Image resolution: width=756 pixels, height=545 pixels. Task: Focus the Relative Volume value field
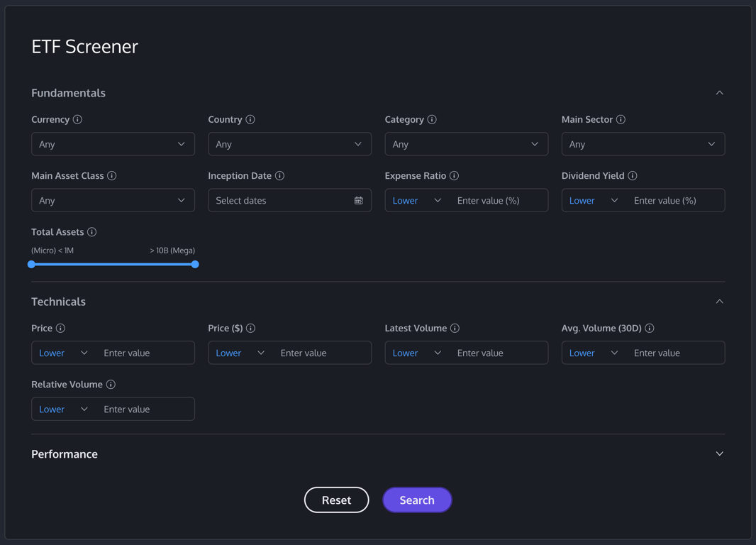click(145, 409)
